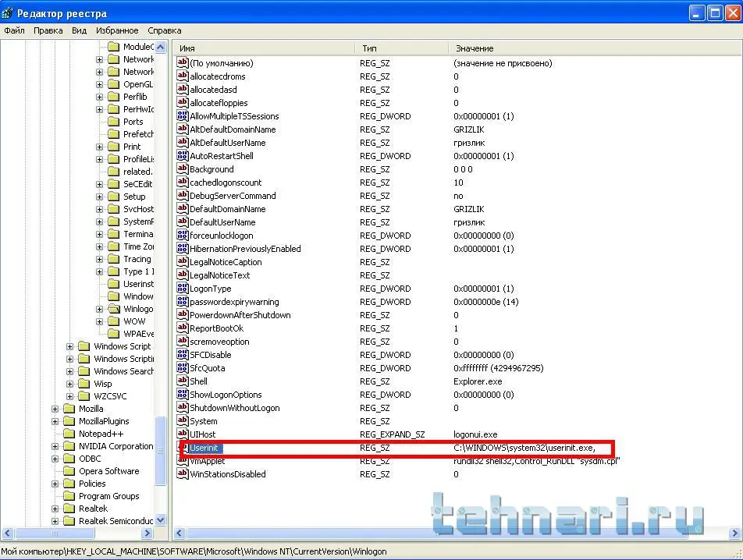
Task: Select the Ports key in tree
Action: point(133,122)
